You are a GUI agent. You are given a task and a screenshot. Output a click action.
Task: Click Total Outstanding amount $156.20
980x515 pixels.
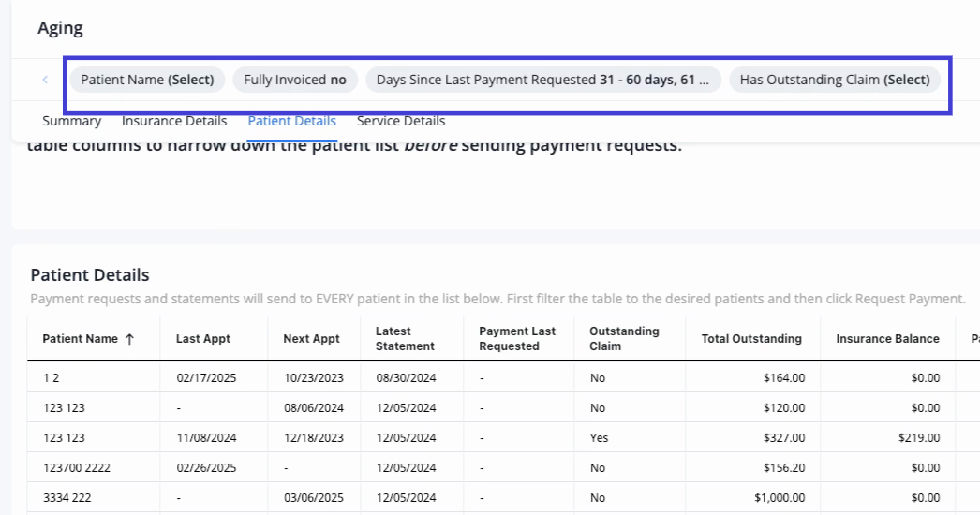pyautogui.click(x=784, y=468)
